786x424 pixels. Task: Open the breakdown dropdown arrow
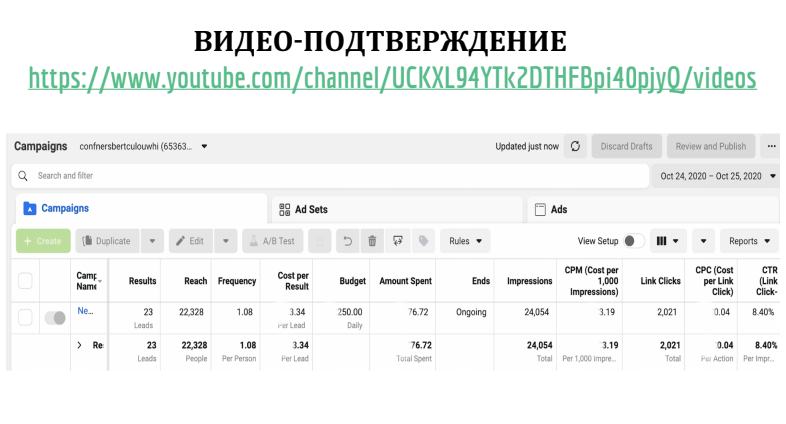[x=703, y=241]
